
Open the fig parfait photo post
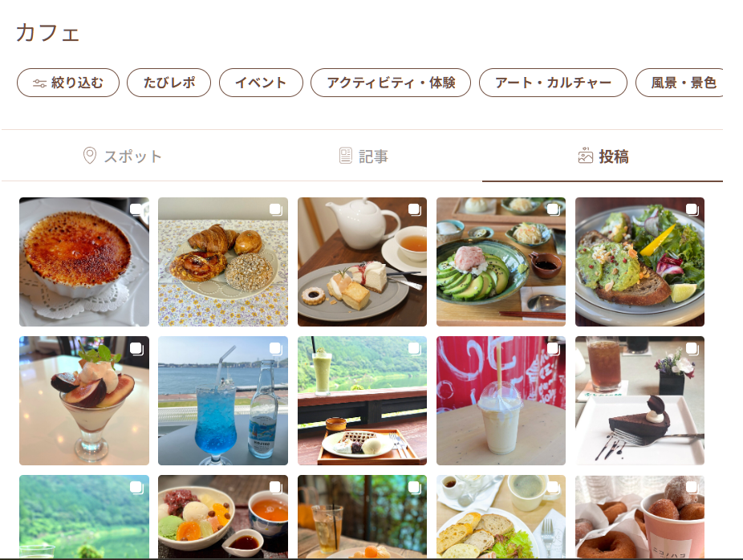pos(84,401)
